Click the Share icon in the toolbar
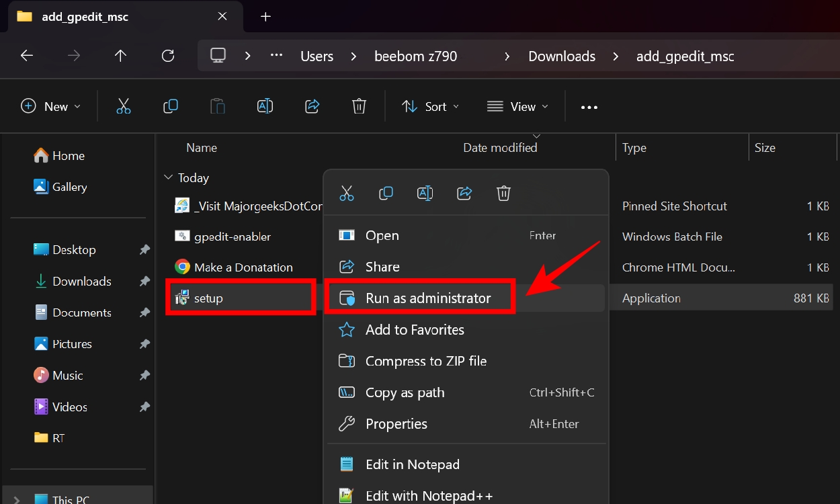This screenshot has width=840, height=504. click(312, 106)
